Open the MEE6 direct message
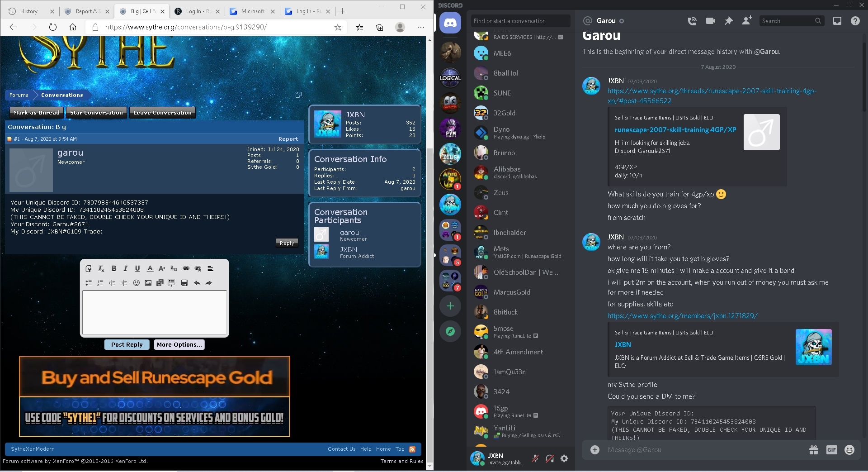 click(520, 53)
